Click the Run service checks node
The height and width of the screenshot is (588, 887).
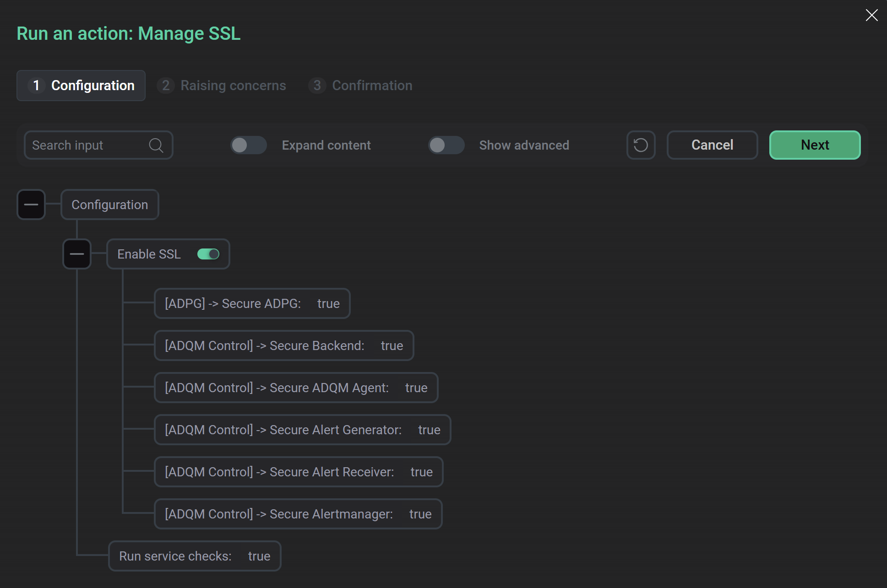click(x=194, y=556)
